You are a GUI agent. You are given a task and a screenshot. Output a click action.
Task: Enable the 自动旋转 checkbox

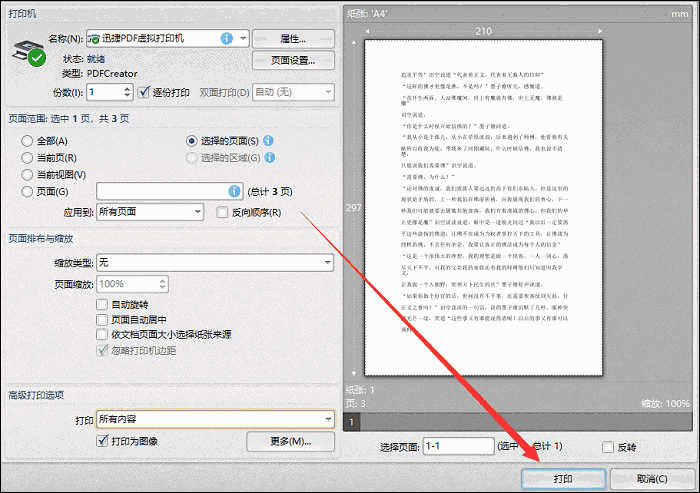102,305
